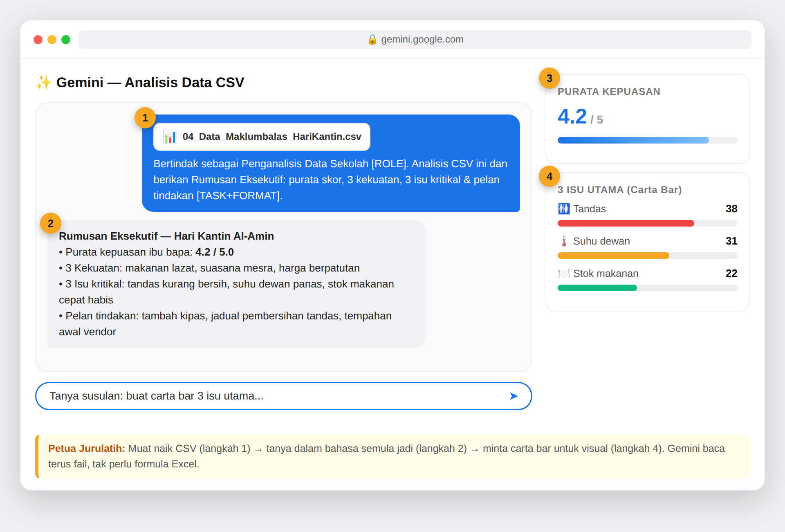Image resolution: width=785 pixels, height=532 pixels.
Task: Click the '3 Kekuatan' bullet line
Action: click(209, 268)
